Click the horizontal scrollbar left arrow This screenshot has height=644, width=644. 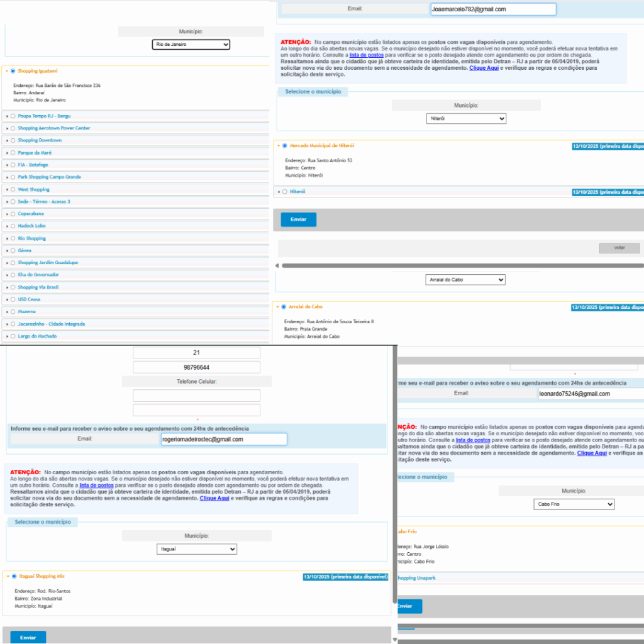(277, 266)
